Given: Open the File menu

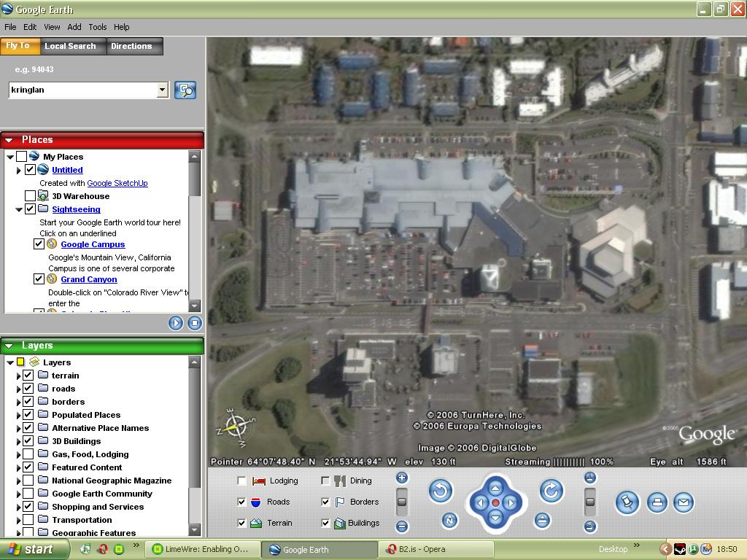Looking at the screenshot, I should (10, 27).
